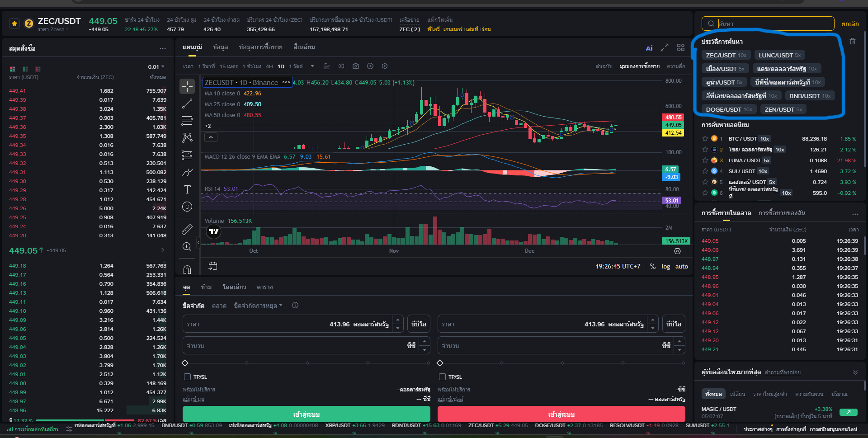
Task: Open the emoji sticker tool
Action: pos(187,207)
